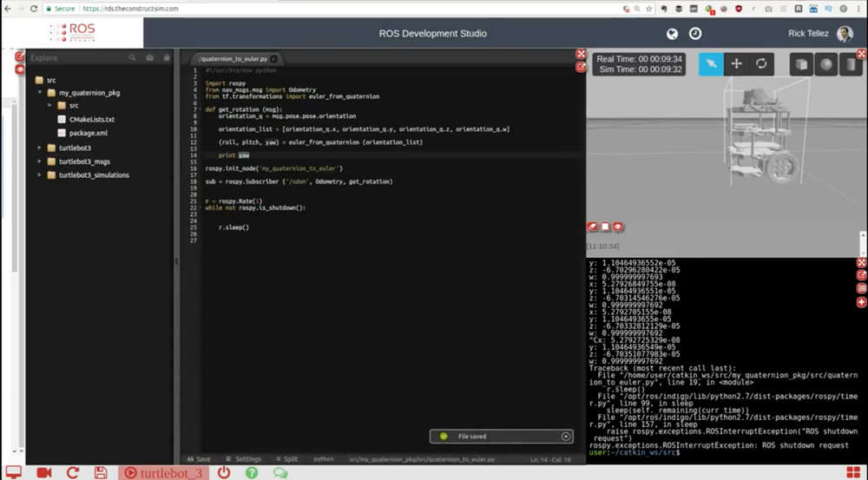
Task: Expand the my_quaternion_pkg src subfolder
Action: point(49,105)
